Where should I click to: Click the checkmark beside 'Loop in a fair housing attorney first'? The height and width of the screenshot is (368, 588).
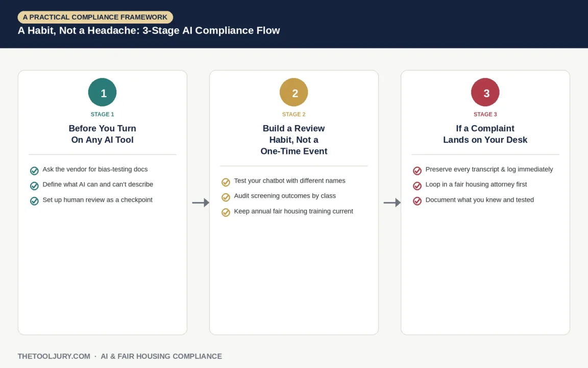pyautogui.click(x=417, y=186)
